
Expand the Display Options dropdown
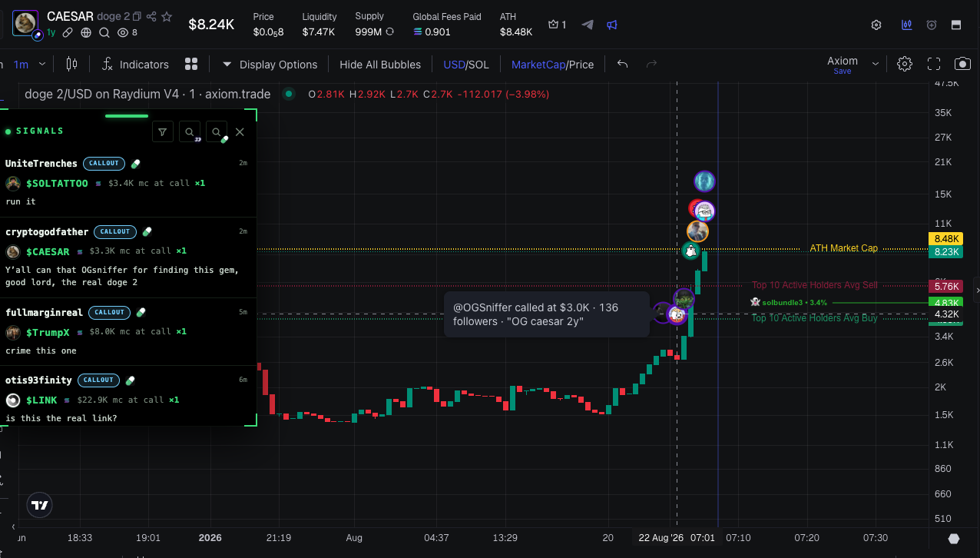click(270, 65)
